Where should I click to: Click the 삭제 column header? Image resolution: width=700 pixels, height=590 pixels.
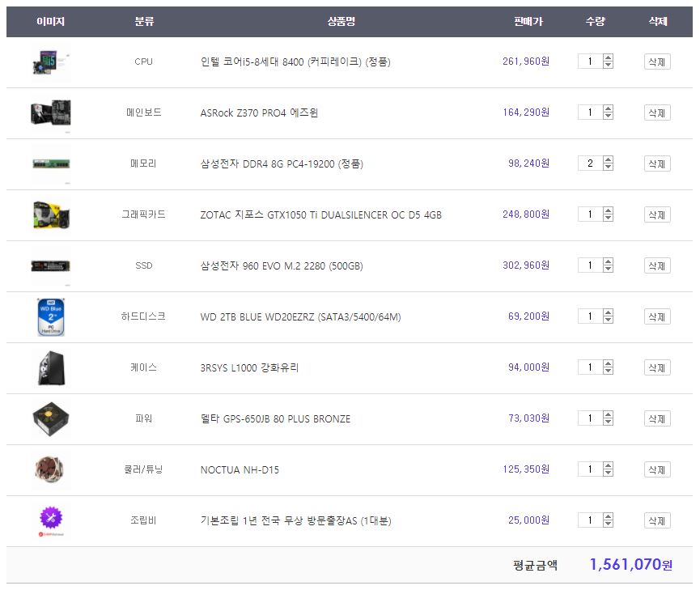658,21
